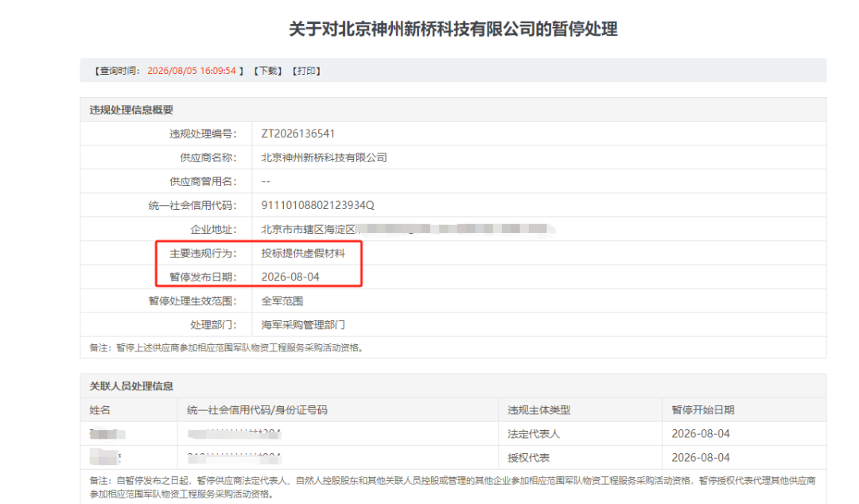Viewport: 859px width, 504px height.
Task: Click scope value 全军范围
Action: (x=282, y=301)
